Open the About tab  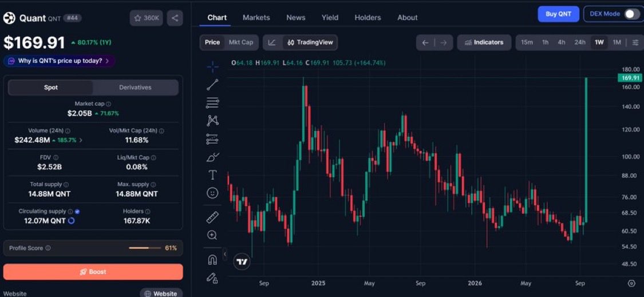(408, 18)
